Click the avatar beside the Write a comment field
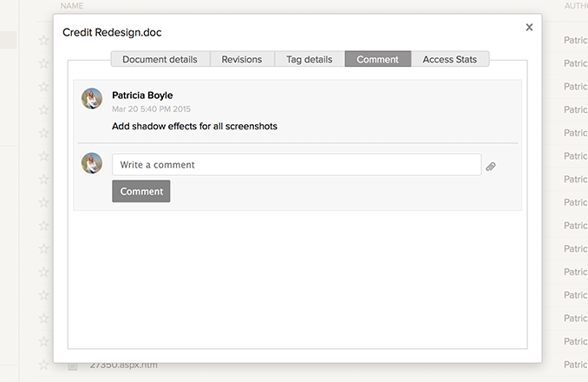 pos(92,163)
